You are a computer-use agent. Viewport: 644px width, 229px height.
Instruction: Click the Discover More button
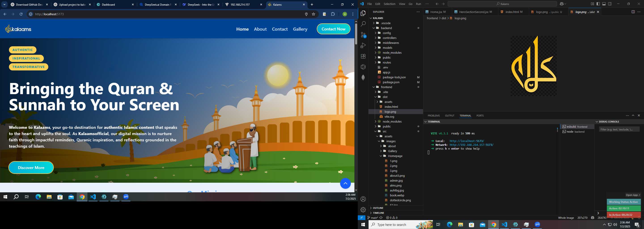point(31,168)
